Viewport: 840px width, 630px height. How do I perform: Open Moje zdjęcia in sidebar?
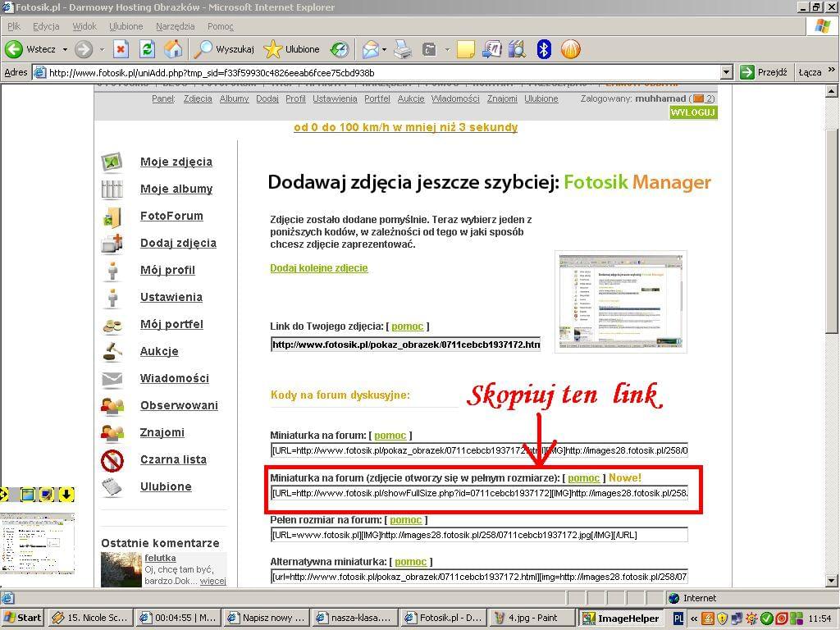(x=176, y=162)
